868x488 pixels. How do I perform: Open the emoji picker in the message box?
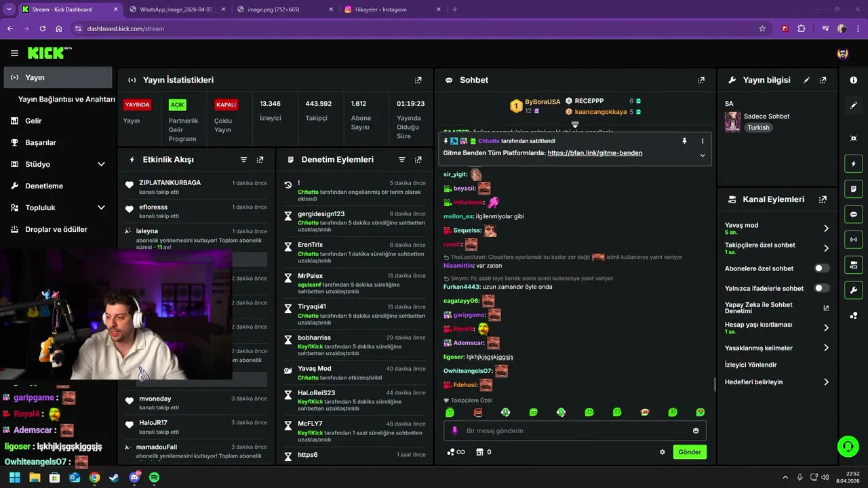[696, 430]
